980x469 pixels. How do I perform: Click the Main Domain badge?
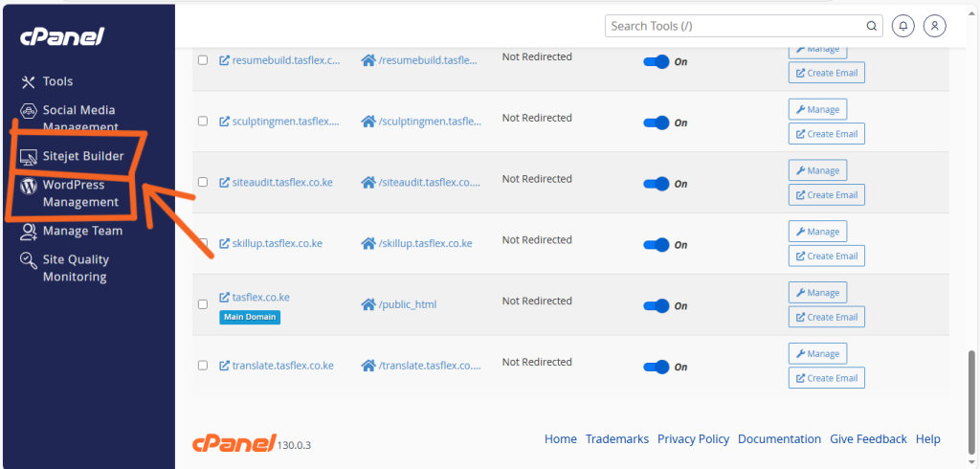click(x=250, y=317)
